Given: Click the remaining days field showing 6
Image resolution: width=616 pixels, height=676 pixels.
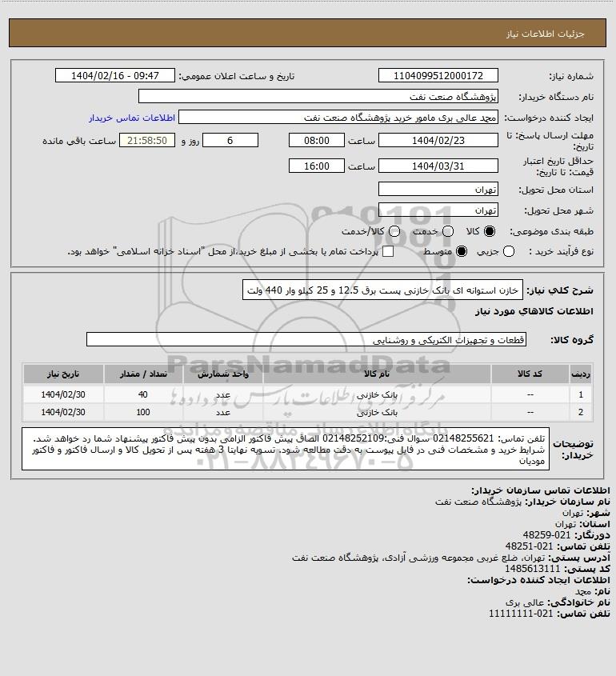Looking at the screenshot, I should coord(230,141).
